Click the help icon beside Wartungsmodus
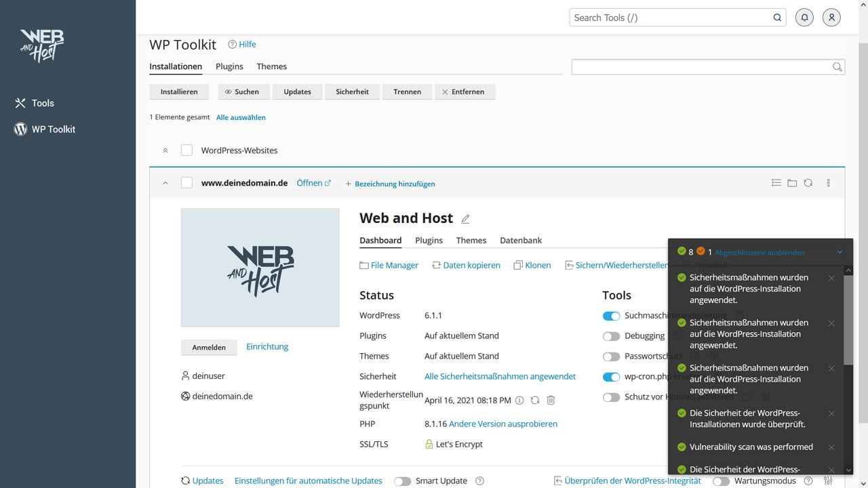Screen dimensions: 868x488 (808, 481)
